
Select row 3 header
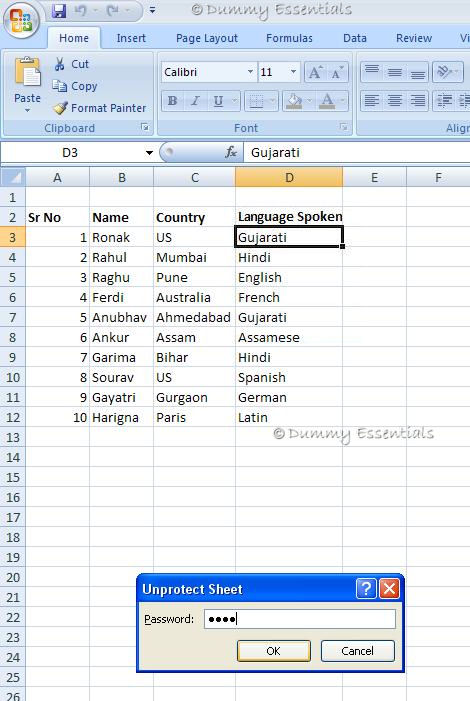point(13,237)
